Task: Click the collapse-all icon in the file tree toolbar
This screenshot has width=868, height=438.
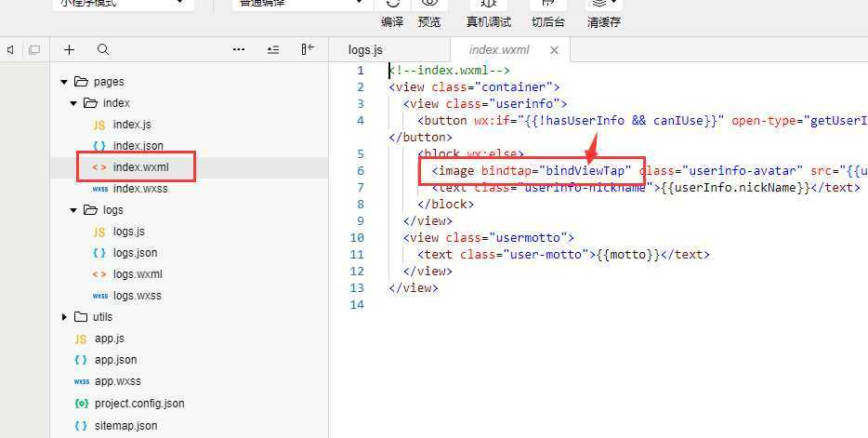Action: [x=273, y=49]
